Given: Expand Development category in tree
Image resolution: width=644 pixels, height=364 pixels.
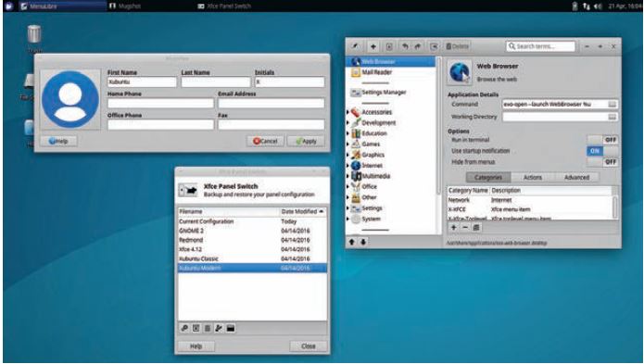Looking at the screenshot, I should tap(348, 122).
